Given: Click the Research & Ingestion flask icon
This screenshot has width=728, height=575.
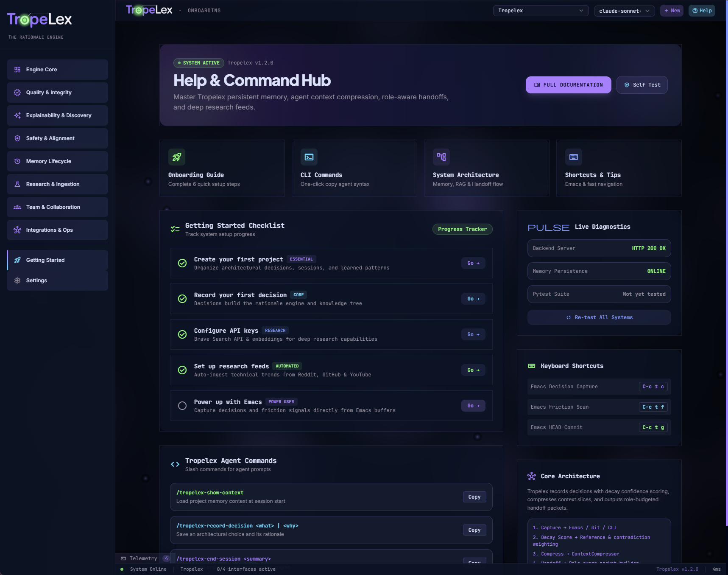Looking at the screenshot, I should (x=17, y=184).
